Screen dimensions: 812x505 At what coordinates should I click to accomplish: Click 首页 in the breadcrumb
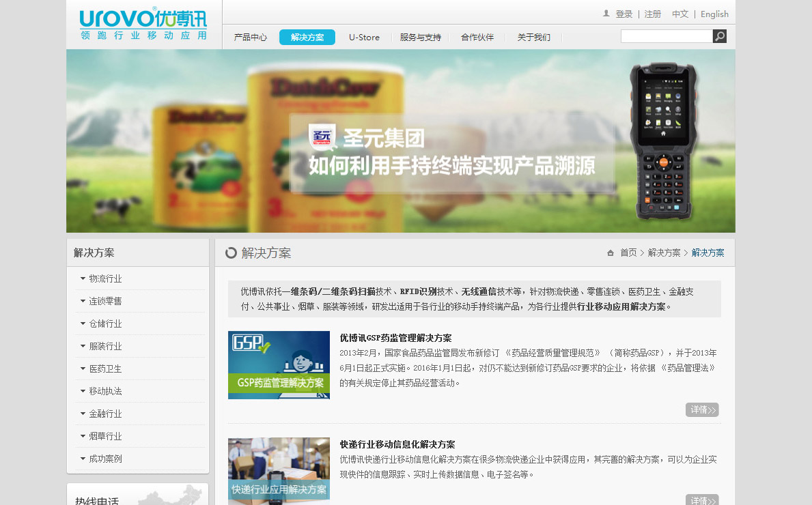click(x=629, y=253)
